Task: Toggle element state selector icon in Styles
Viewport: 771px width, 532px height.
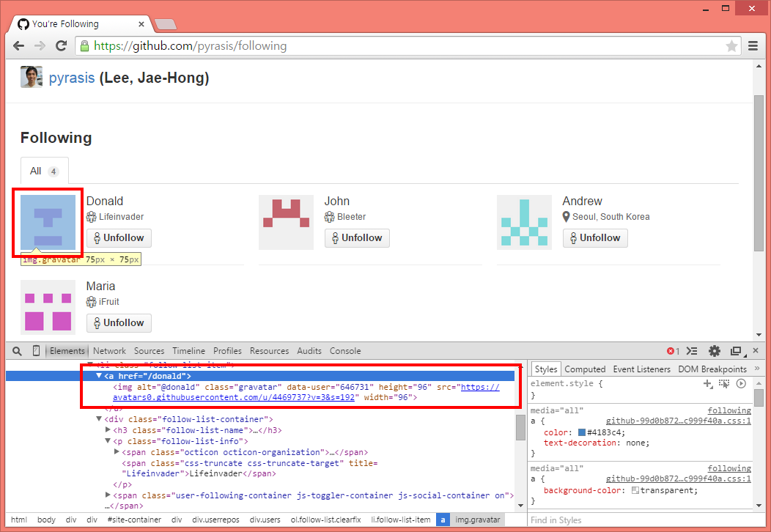Action: coord(724,383)
